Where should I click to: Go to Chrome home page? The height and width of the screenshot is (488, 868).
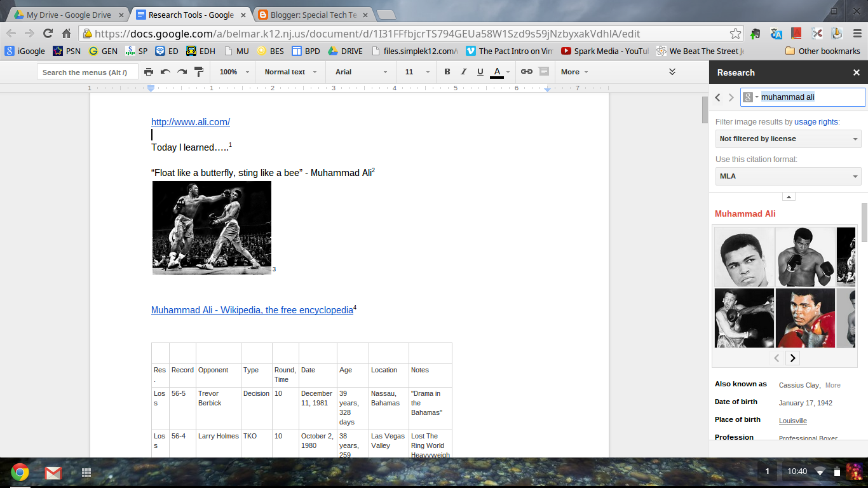[66, 34]
